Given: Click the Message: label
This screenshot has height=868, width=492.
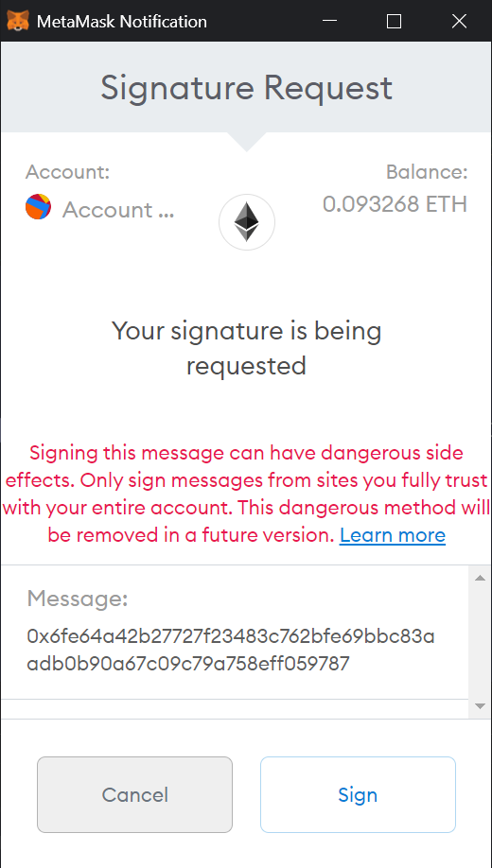Looking at the screenshot, I should [x=77, y=599].
